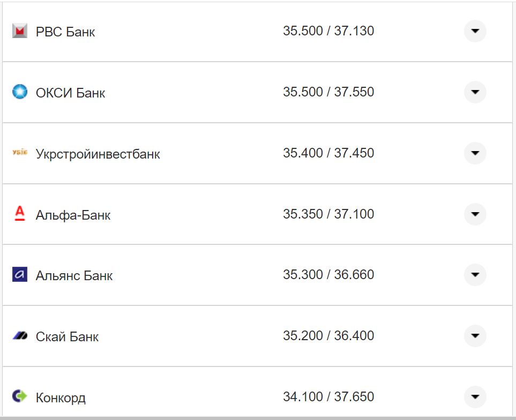Select the Укрстройинвестбанк bank name
The image size is (516, 420).
pos(98,154)
